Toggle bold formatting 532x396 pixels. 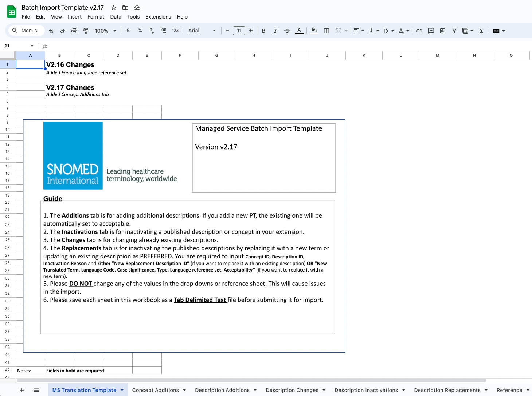264,31
